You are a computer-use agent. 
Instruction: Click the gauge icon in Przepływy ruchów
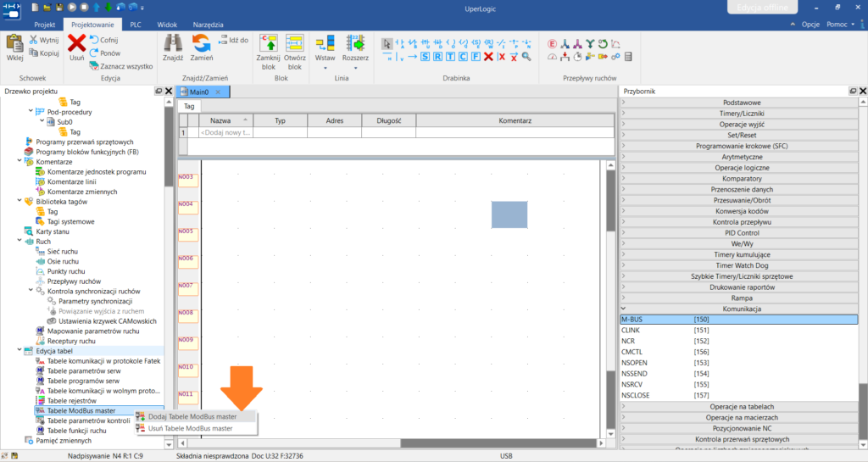point(552,57)
